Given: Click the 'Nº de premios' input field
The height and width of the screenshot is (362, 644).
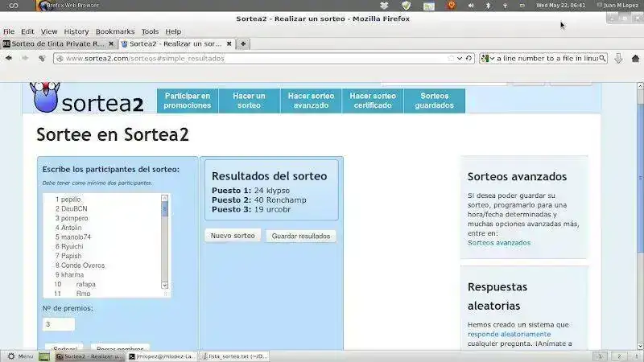Looking at the screenshot, I should pyautogui.click(x=59, y=324).
